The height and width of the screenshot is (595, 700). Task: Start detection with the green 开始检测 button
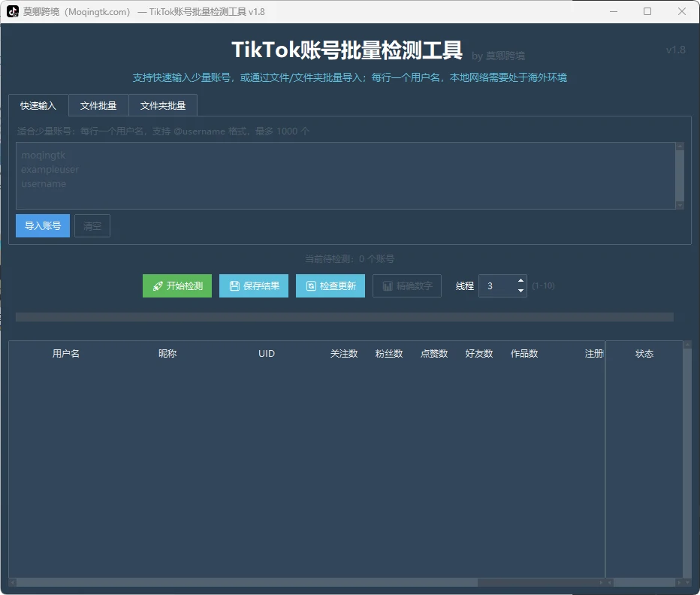point(177,286)
